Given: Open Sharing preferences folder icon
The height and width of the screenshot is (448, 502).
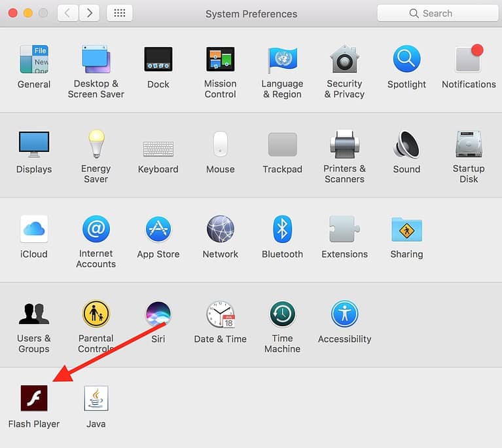Looking at the screenshot, I should click(406, 229).
